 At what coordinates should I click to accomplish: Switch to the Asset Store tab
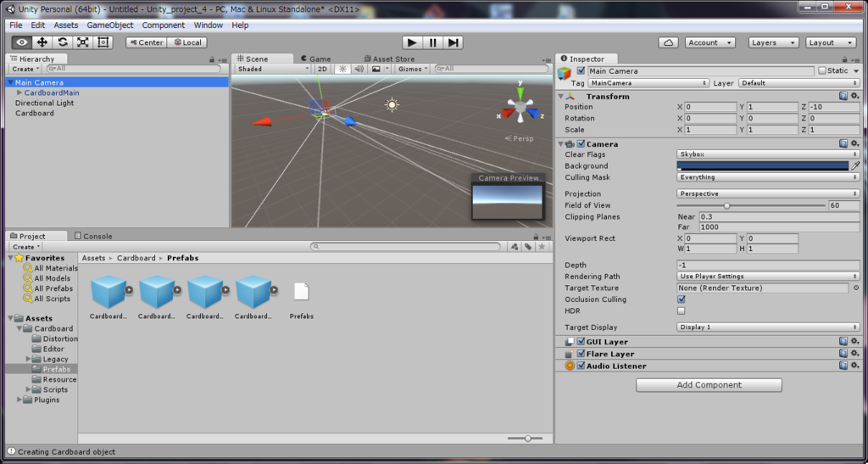389,59
